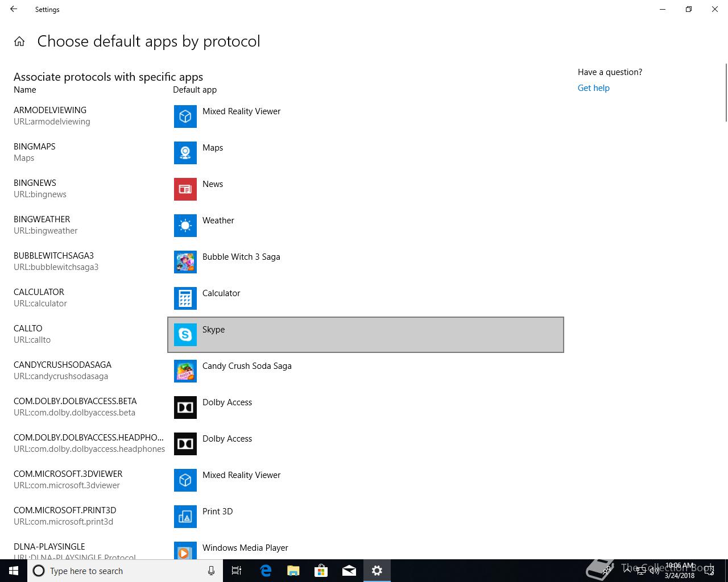The height and width of the screenshot is (582, 728).
Task: Click the Bubble Witch 3 Saga icon
Action: (x=185, y=262)
